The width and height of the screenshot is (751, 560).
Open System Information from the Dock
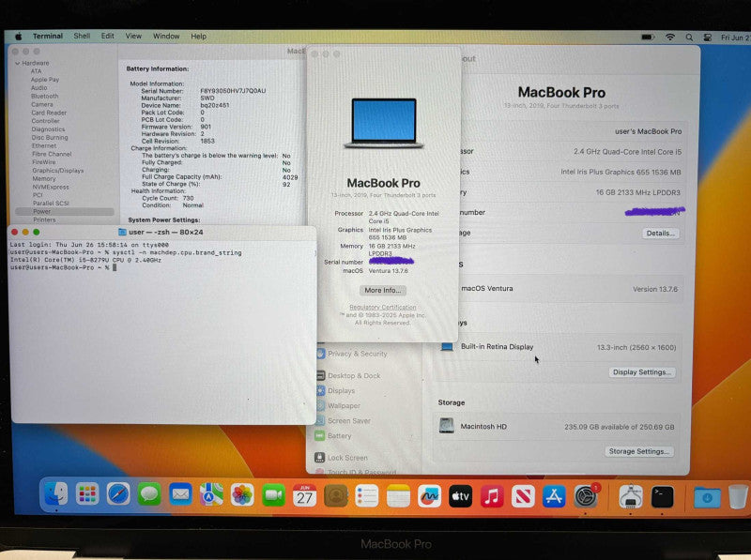[631, 497]
